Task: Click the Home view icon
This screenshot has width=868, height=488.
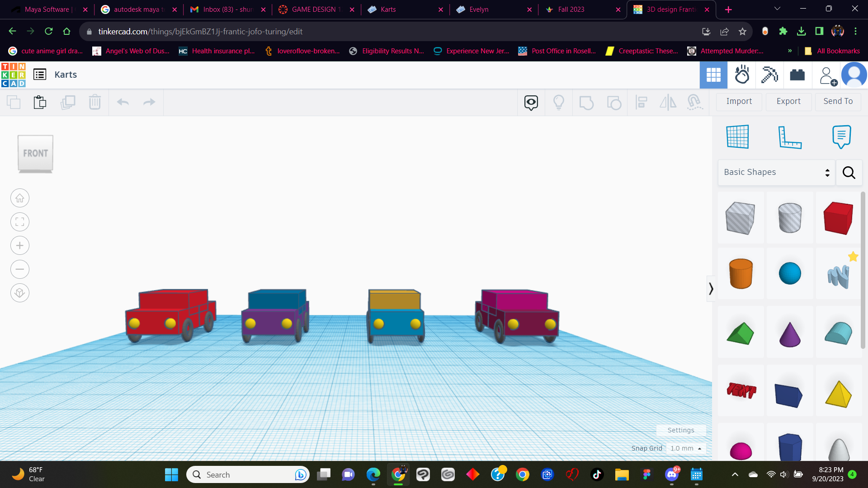Action: coord(20,198)
